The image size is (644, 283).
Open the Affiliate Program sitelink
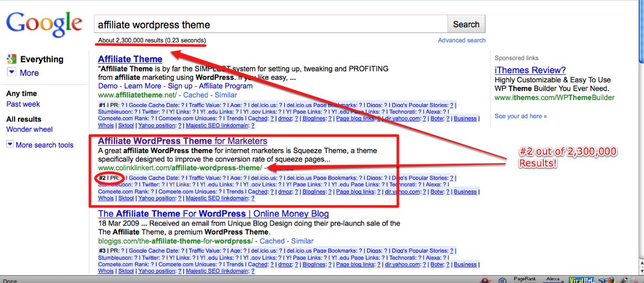(x=226, y=86)
